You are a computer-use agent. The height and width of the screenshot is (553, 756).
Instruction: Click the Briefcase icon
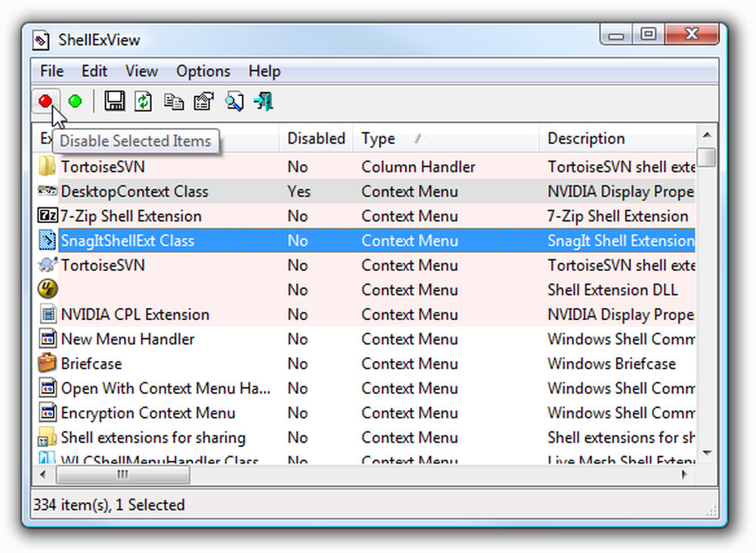tap(47, 363)
